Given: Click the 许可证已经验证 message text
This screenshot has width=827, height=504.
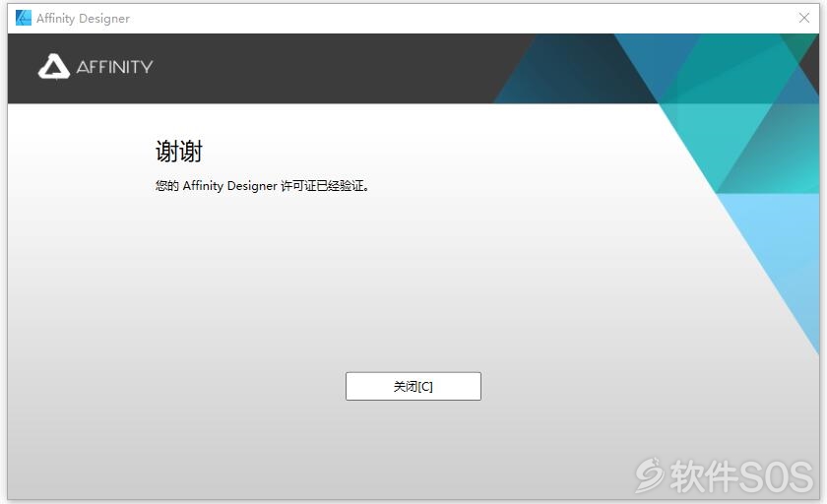Looking at the screenshot, I should tap(262, 186).
